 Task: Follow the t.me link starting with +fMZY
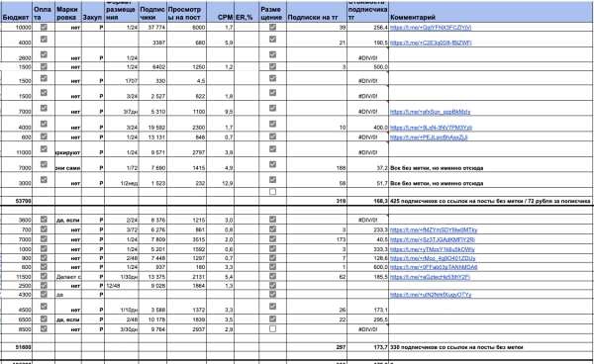pyautogui.click(x=434, y=229)
